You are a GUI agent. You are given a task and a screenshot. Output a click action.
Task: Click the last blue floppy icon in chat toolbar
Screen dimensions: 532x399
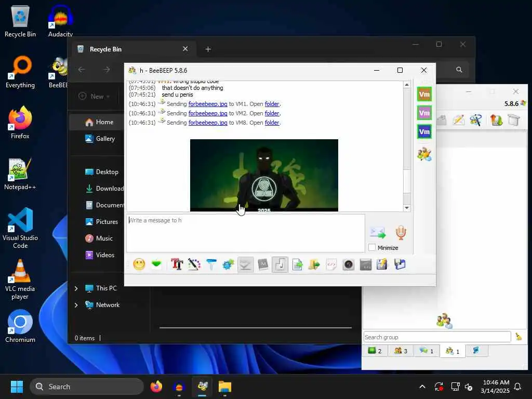point(400,264)
